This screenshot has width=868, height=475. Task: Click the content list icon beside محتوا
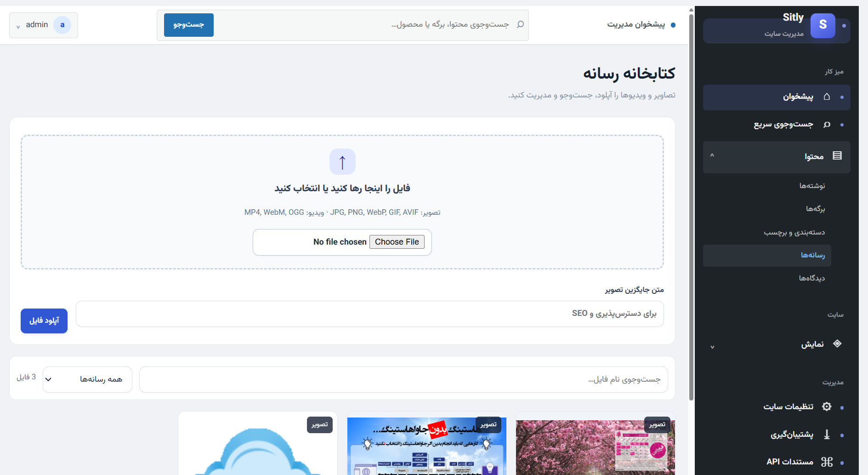[837, 156]
